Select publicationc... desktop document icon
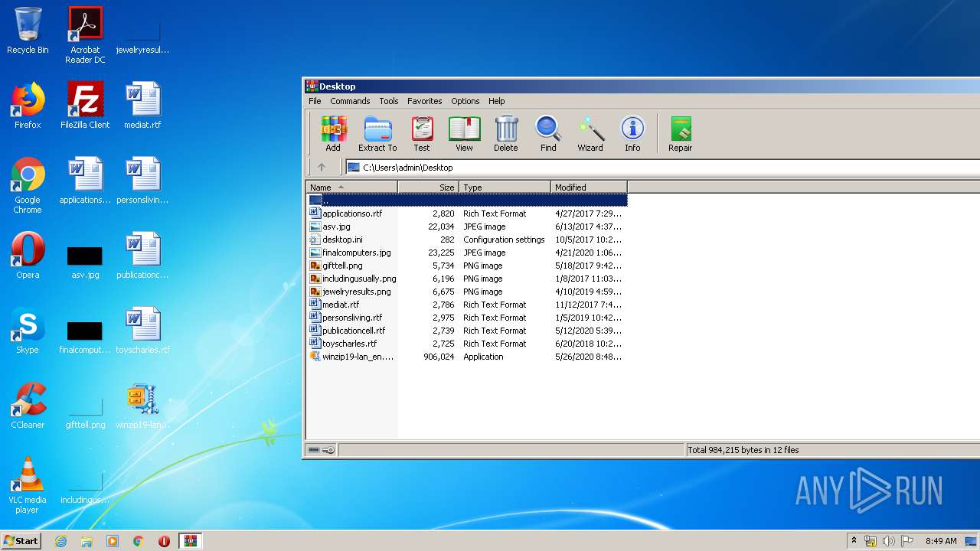The image size is (980, 551). coord(142,256)
